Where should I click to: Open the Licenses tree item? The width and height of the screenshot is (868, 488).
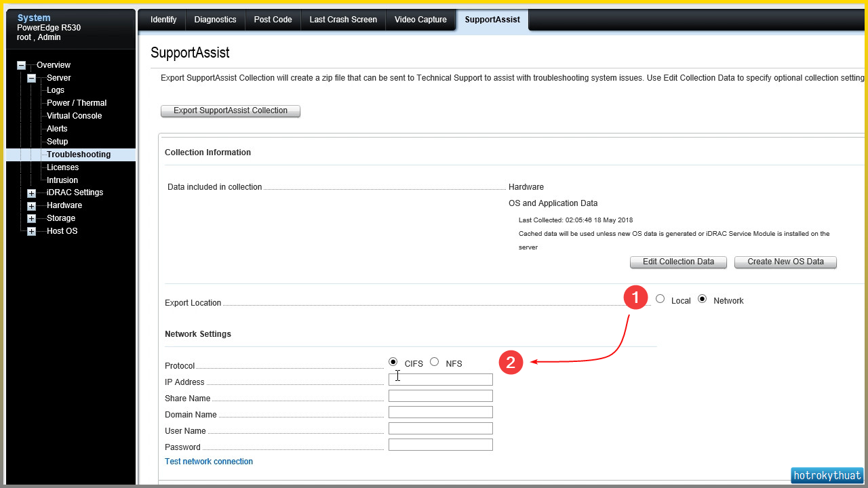click(62, 167)
